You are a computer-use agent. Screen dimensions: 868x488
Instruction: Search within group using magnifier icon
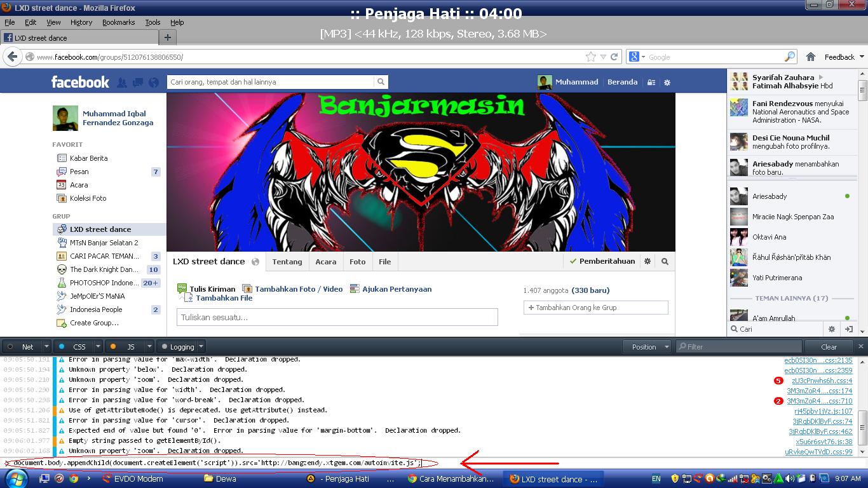tap(665, 261)
